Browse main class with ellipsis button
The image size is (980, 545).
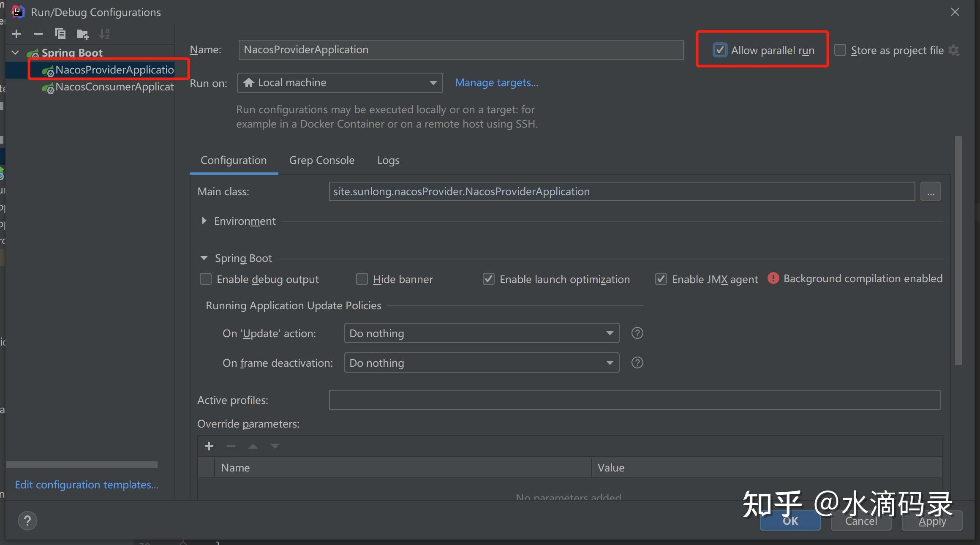click(931, 192)
